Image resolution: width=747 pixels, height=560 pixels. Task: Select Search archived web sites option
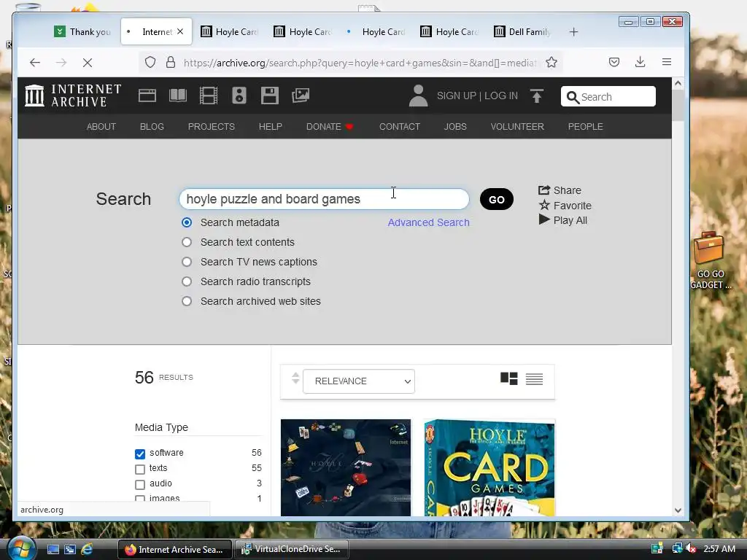187,301
